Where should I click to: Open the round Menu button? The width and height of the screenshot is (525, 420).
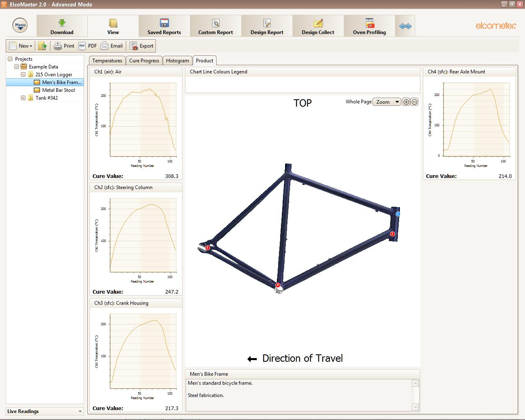20,25
